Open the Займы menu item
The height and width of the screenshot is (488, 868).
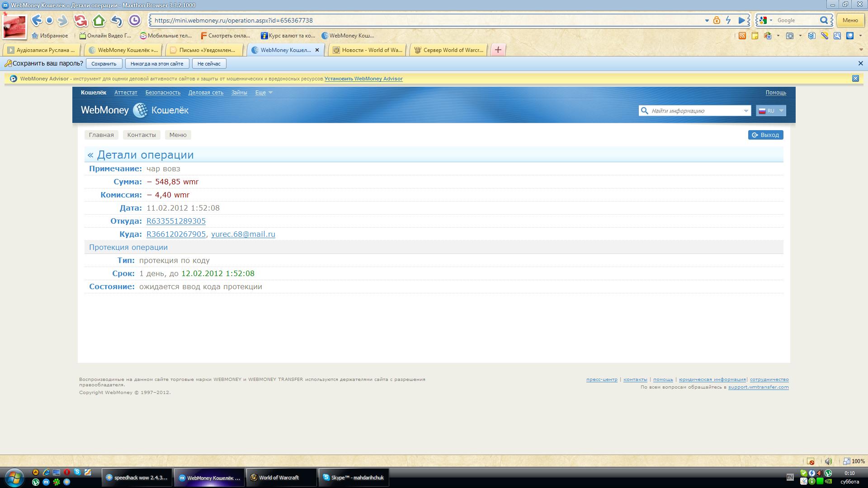(239, 93)
